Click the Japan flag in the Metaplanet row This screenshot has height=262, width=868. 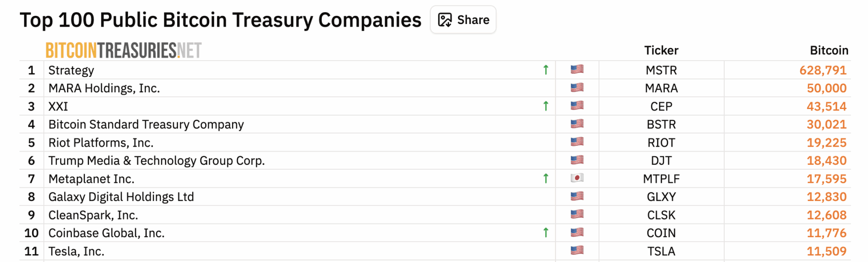point(577,178)
